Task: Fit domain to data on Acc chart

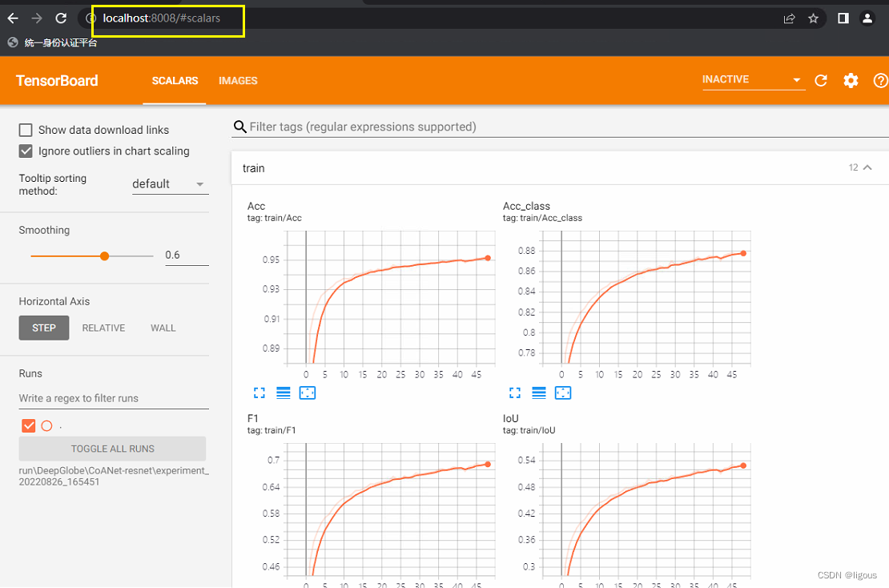Action: coord(308,393)
